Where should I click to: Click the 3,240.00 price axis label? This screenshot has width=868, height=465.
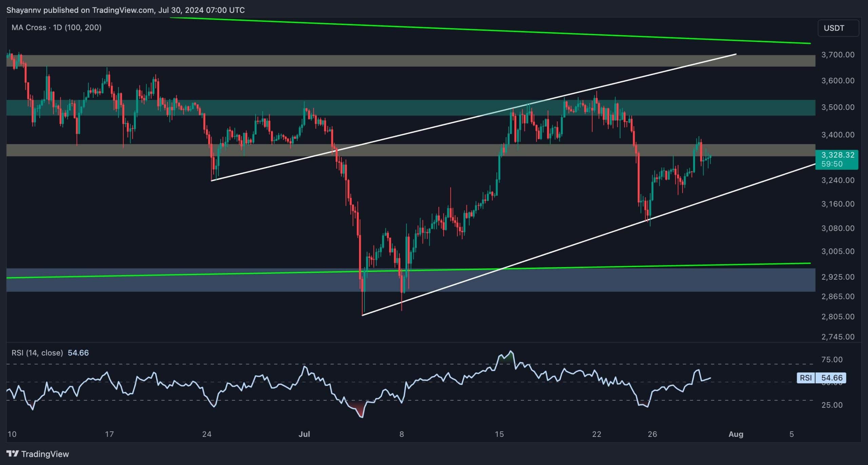(x=837, y=180)
